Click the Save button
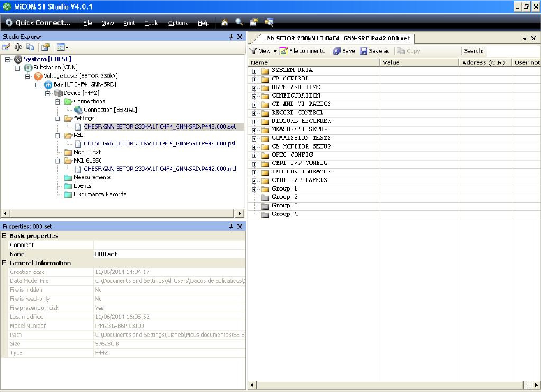Viewport: 541px width, 392px height. 344,51
